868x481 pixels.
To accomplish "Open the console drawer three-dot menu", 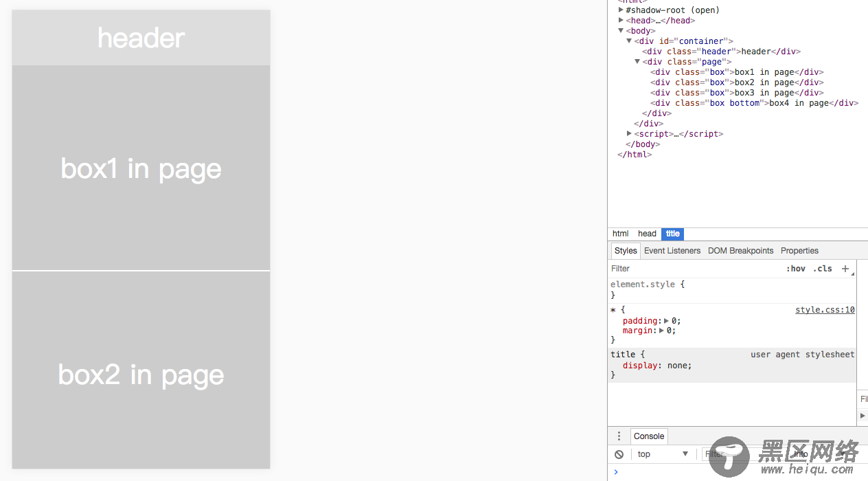I will pyautogui.click(x=619, y=436).
